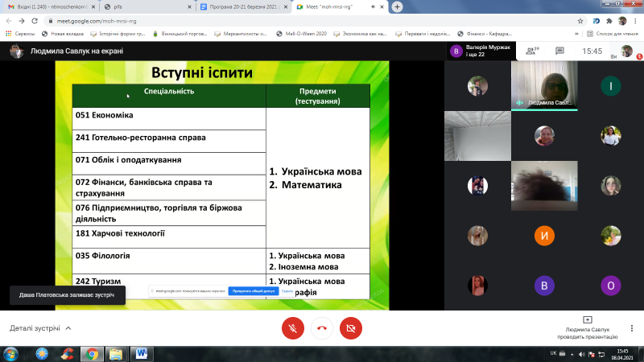Select the orange 'И' participant avatar

[x=544, y=236]
